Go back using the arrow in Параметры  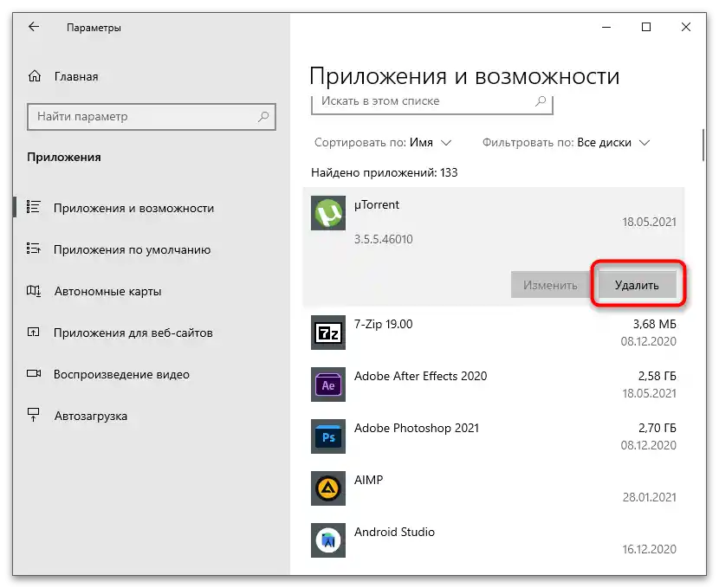(x=34, y=27)
